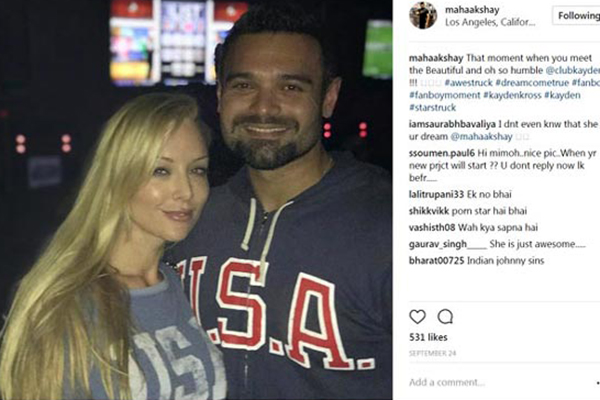Screen dimensions: 600x400
Task: Focus the Add a comment field
Action: click(x=497, y=382)
